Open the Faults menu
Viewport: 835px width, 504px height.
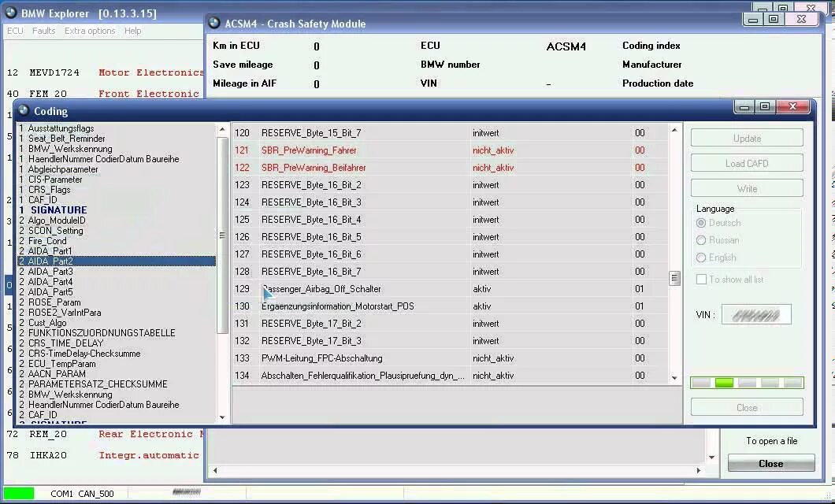(x=43, y=31)
